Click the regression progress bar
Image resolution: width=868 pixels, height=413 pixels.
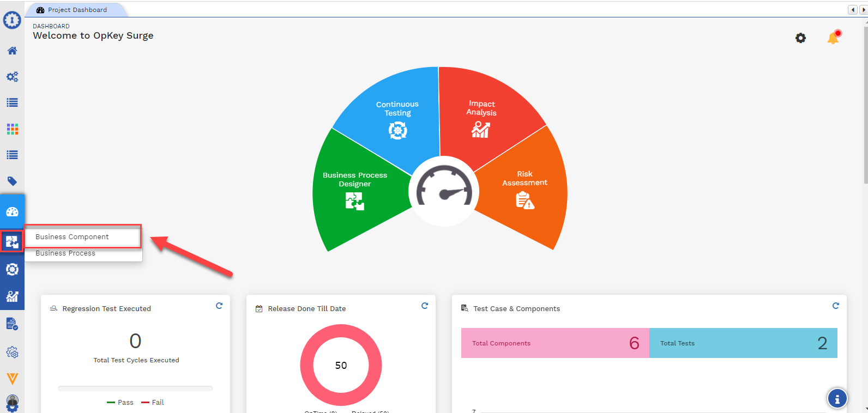coord(135,388)
